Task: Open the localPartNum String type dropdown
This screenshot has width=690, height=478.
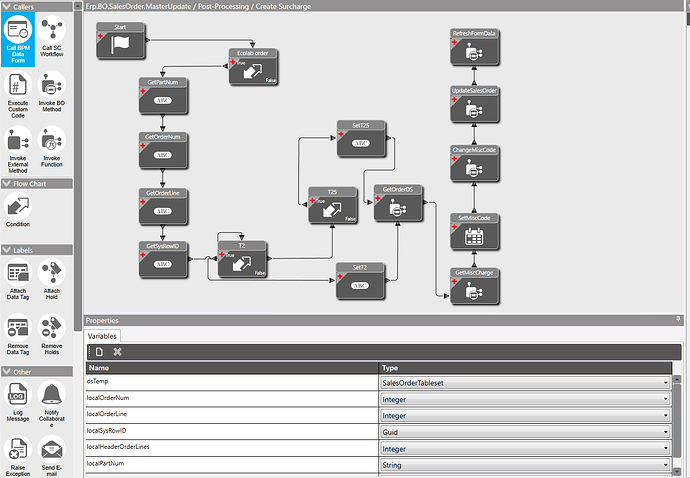Action: tap(525, 465)
